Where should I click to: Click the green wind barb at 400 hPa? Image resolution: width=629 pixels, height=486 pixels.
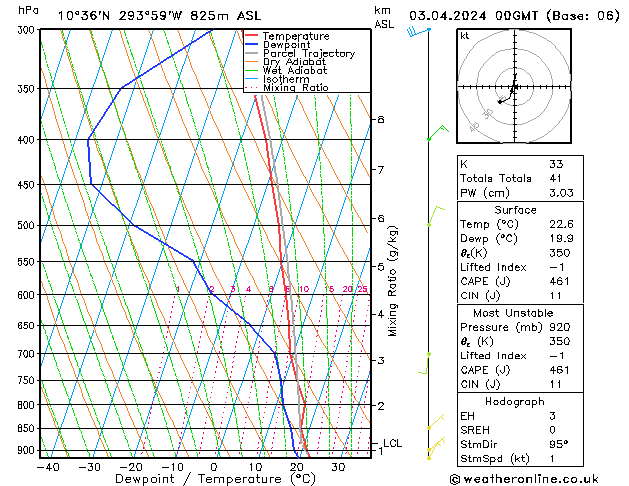tap(438, 132)
